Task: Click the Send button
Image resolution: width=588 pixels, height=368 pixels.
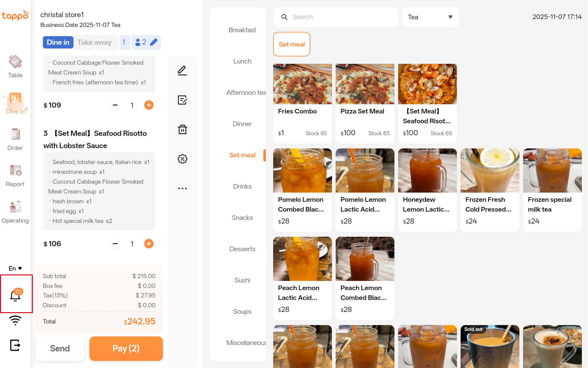Action: tap(60, 348)
